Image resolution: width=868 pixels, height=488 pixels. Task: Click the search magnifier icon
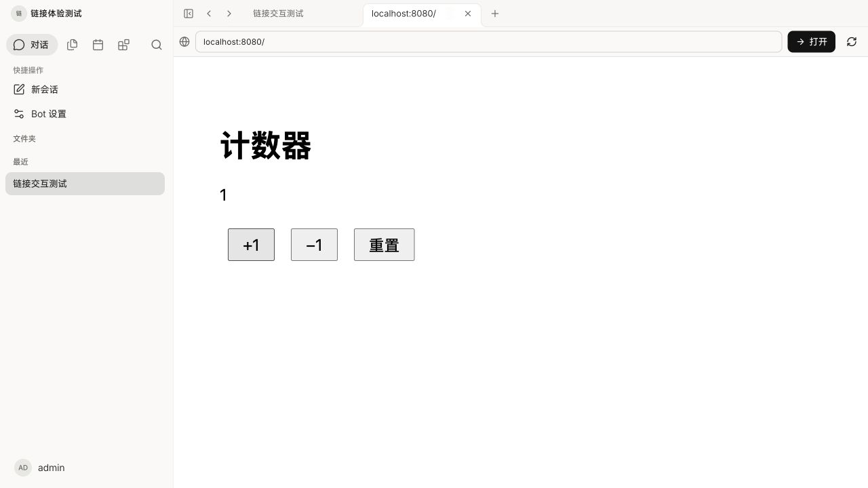pos(157,45)
